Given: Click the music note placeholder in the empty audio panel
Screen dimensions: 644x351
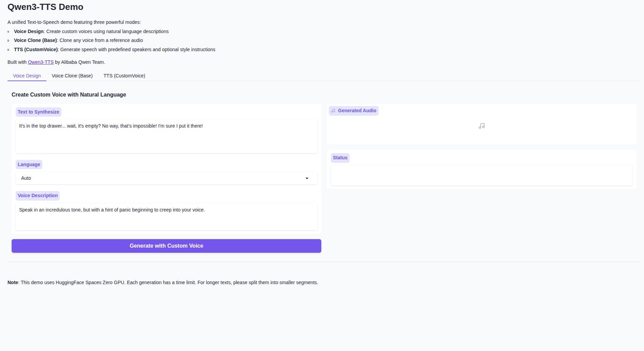Looking at the screenshot, I should pyautogui.click(x=481, y=126).
